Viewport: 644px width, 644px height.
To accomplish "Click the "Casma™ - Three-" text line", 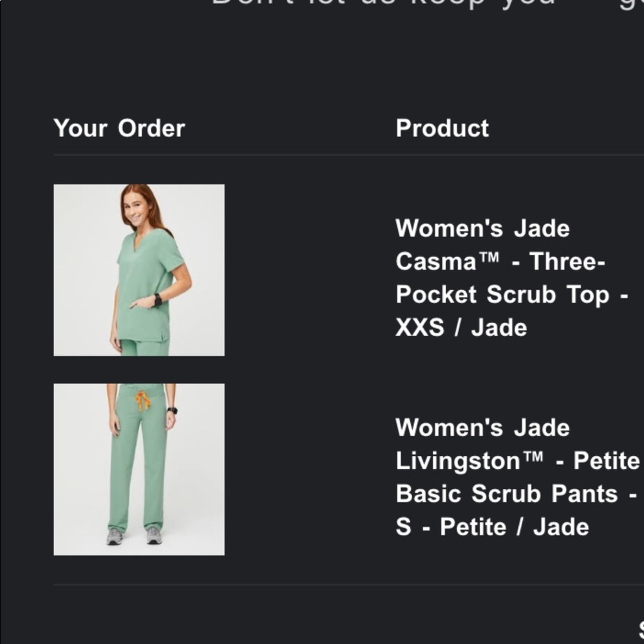I will click(500, 262).
